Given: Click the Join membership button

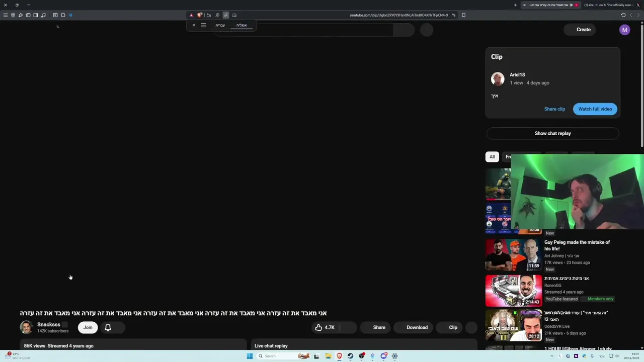Looking at the screenshot, I should pyautogui.click(x=88, y=327).
